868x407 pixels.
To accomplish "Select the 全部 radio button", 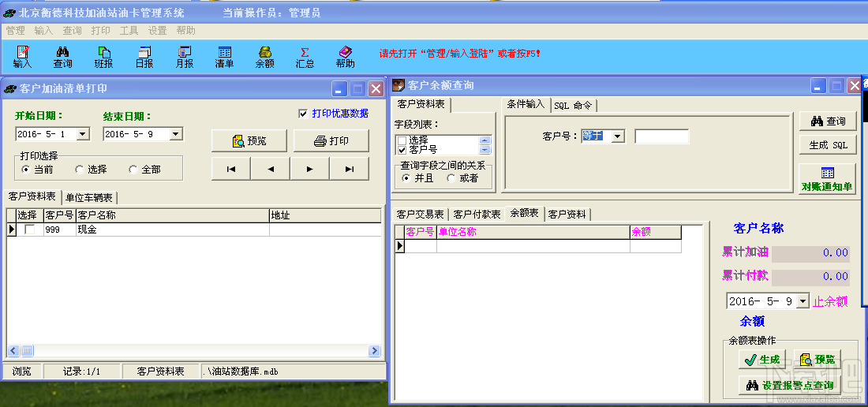I will [x=133, y=170].
